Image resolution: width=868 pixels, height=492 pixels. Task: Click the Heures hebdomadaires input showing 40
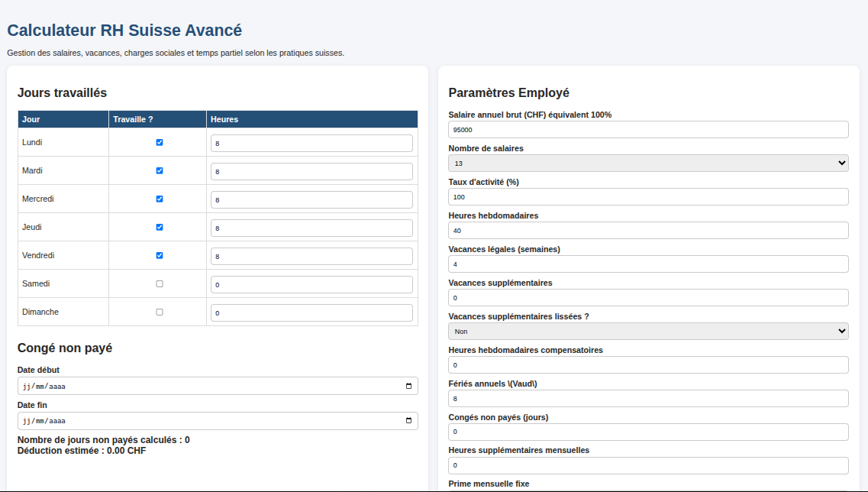coord(648,231)
